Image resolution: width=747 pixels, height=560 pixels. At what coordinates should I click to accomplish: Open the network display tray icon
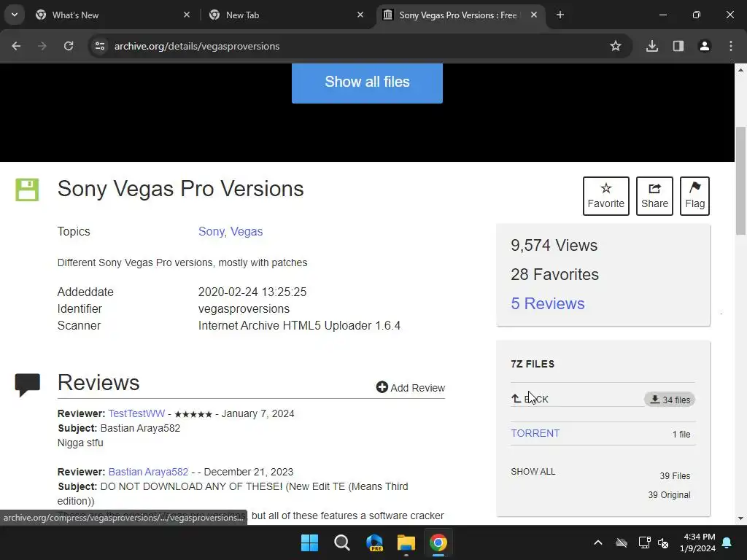(x=644, y=542)
